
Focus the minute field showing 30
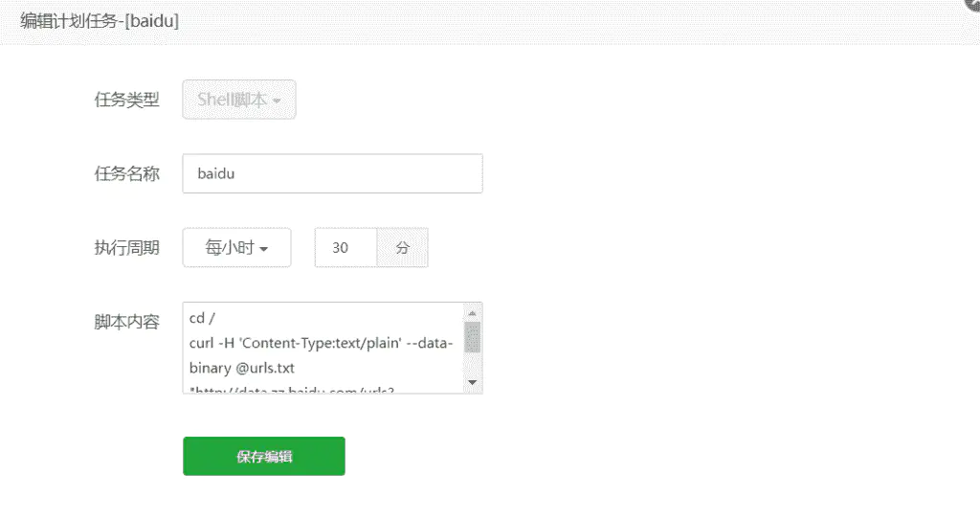[345, 248]
